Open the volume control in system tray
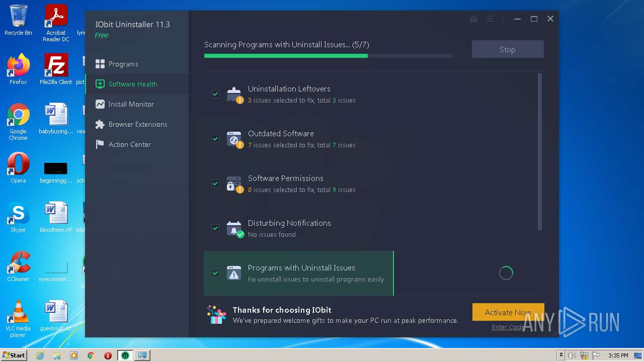The image size is (644, 362). coord(572,355)
